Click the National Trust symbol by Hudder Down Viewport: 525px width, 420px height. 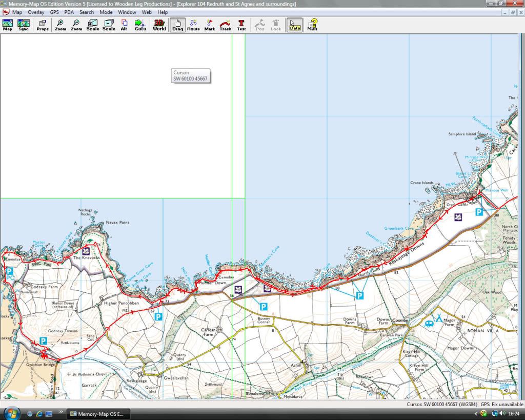click(x=238, y=289)
